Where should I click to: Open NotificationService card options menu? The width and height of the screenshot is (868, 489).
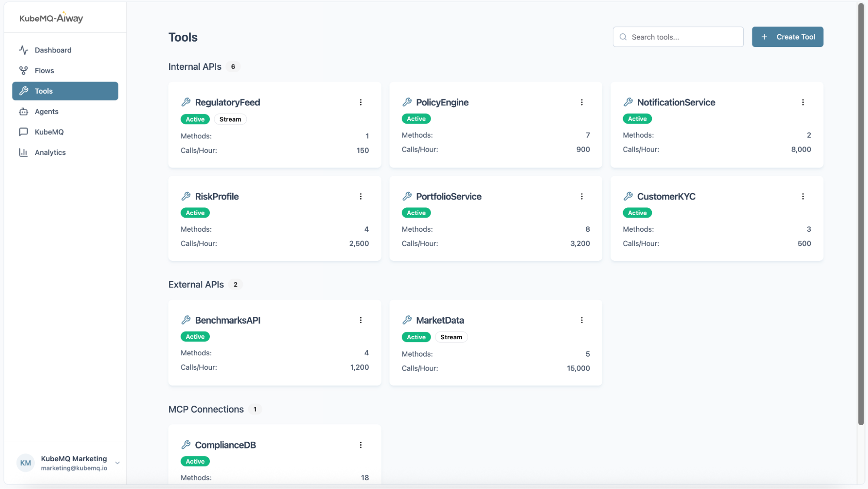[x=802, y=102]
